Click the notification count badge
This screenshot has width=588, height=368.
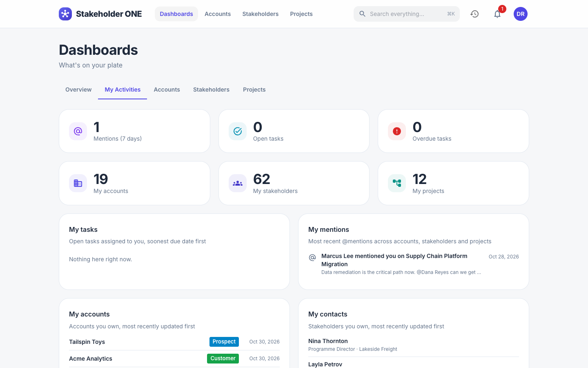(502, 9)
